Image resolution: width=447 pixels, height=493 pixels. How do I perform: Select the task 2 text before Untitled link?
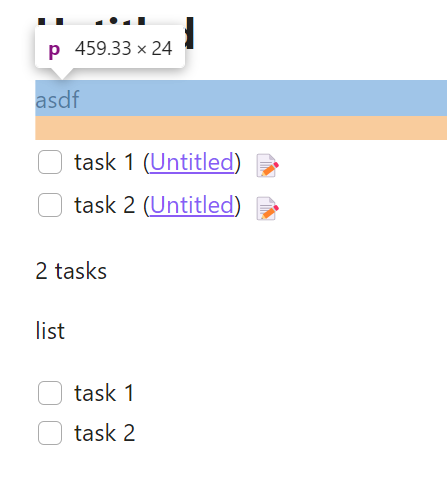pyautogui.click(x=104, y=205)
